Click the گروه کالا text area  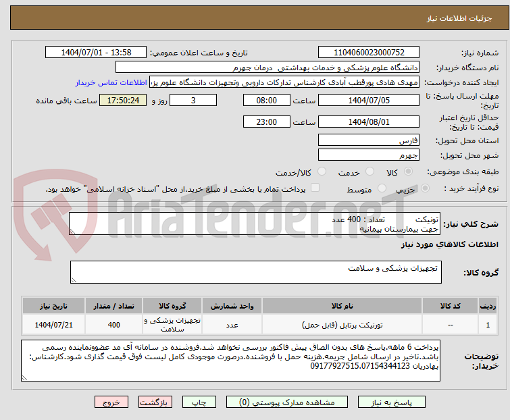(x=255, y=272)
